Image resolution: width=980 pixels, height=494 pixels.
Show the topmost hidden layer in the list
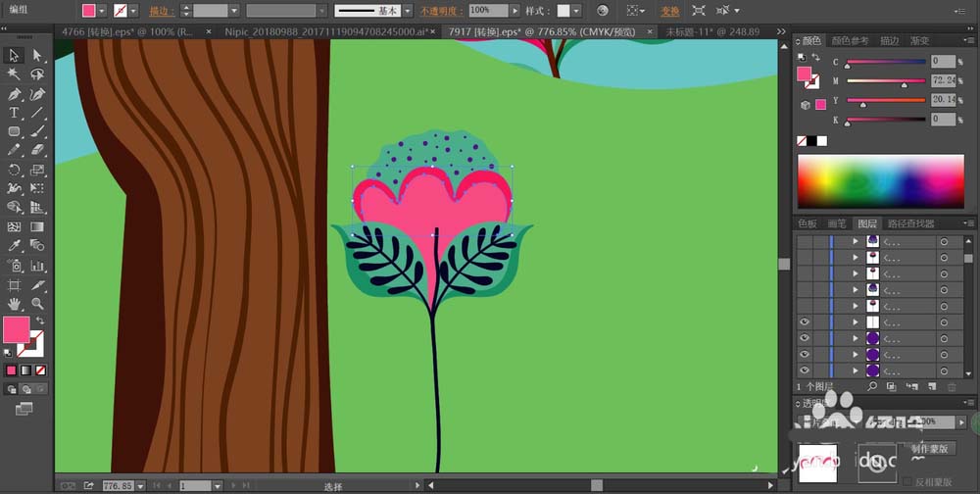(805, 241)
